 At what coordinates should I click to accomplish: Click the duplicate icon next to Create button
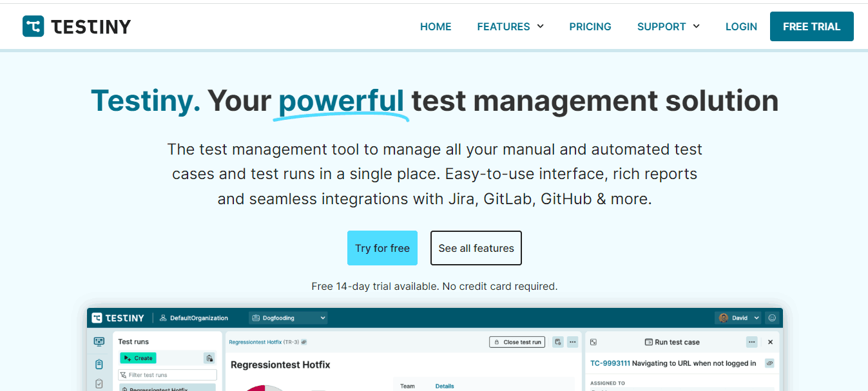210,358
